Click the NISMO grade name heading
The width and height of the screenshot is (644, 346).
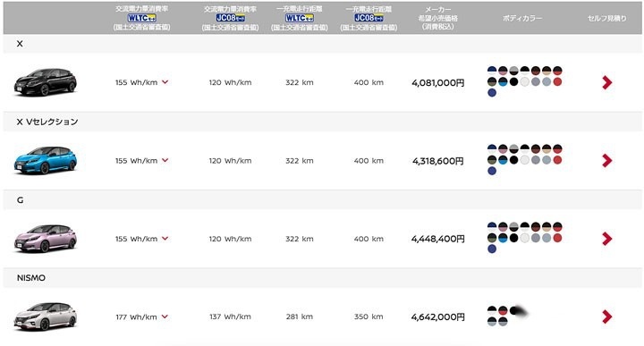[x=31, y=278]
